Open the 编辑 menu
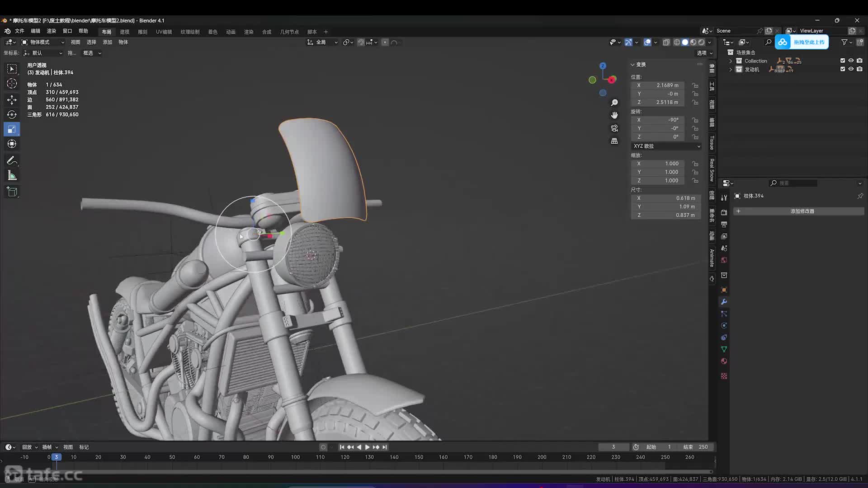868x488 pixels. point(35,31)
